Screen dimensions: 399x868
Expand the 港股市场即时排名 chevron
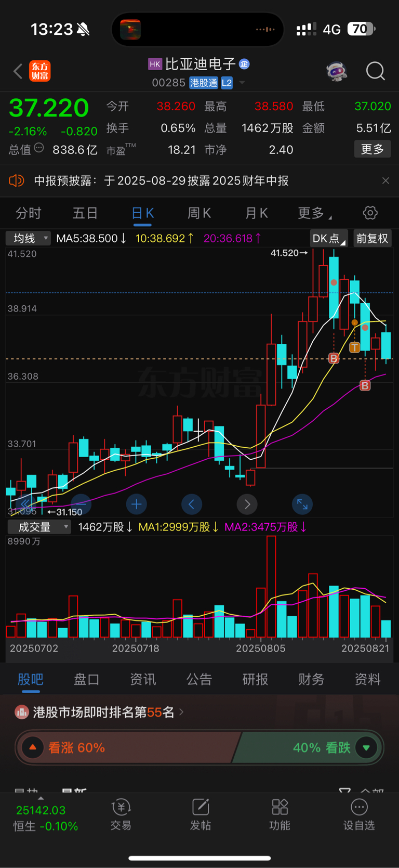181,712
